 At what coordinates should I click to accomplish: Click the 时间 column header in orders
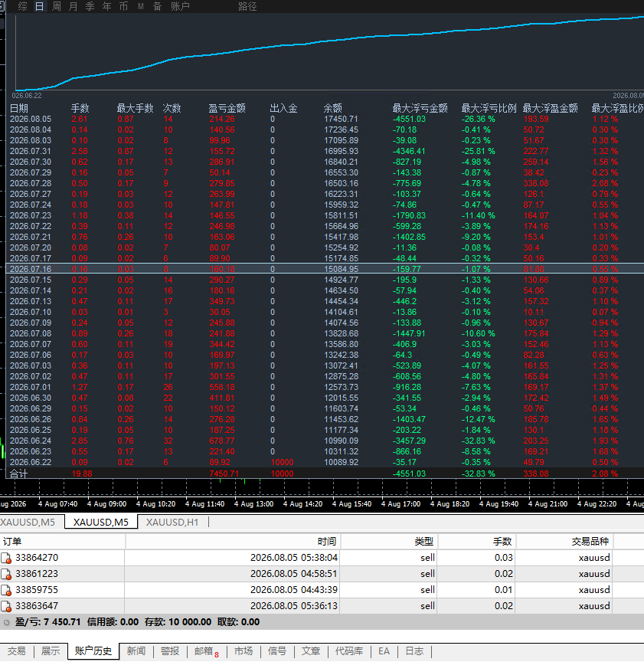234,542
